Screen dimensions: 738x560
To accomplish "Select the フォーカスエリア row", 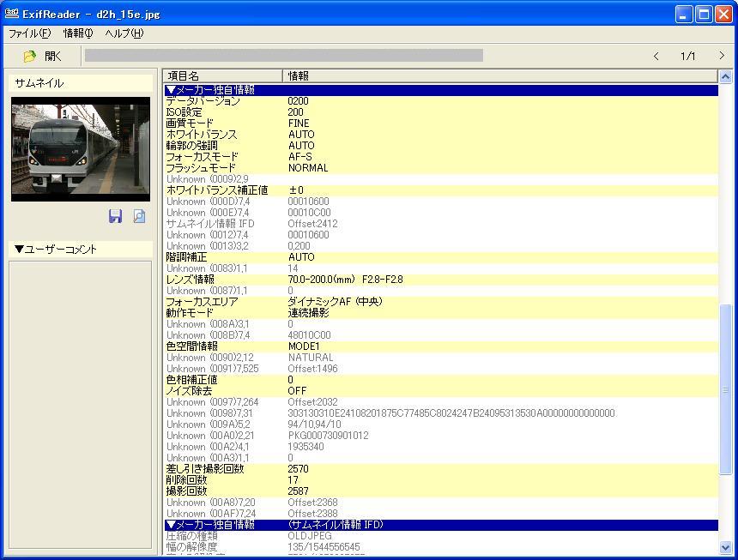I will click(441, 302).
